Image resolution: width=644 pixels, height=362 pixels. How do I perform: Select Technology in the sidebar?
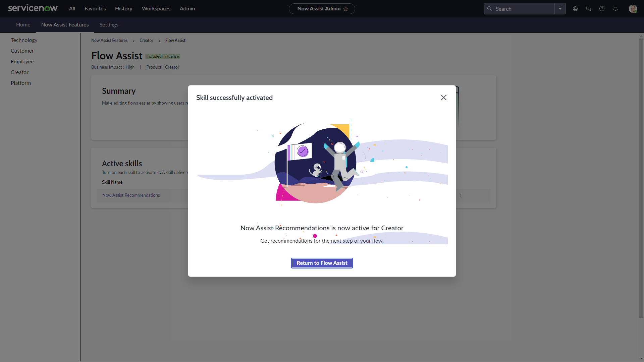click(x=24, y=40)
